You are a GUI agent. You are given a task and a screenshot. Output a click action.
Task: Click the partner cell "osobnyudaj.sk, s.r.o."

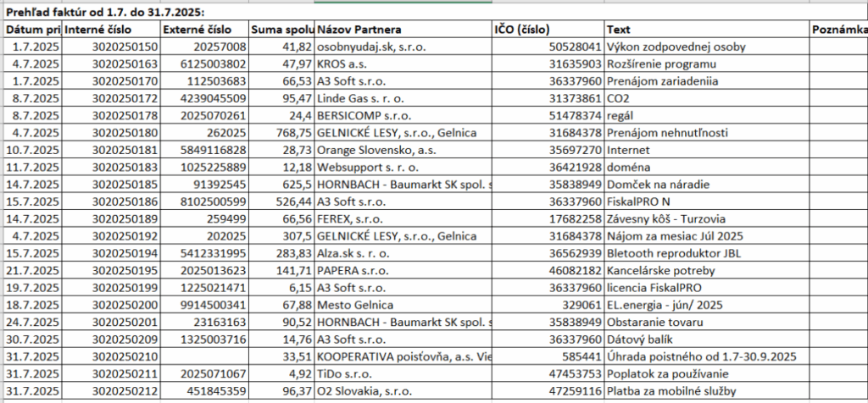[403, 47]
